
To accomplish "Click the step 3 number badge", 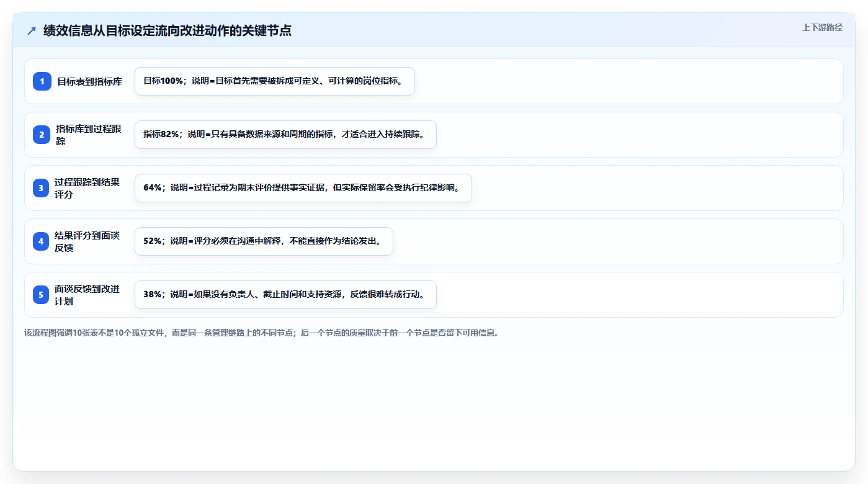I will click(41, 188).
